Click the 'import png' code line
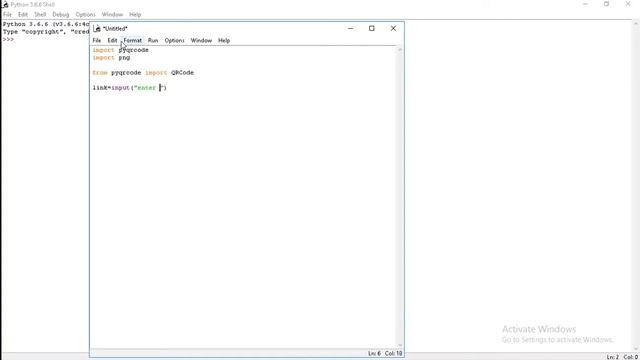Image resolution: width=640 pixels, height=360 pixels. pos(111,58)
